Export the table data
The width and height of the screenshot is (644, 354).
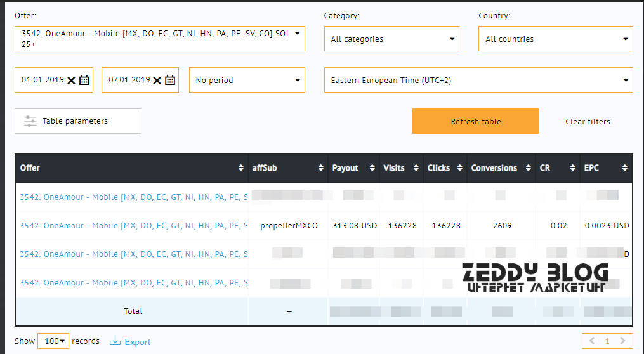[x=130, y=342]
